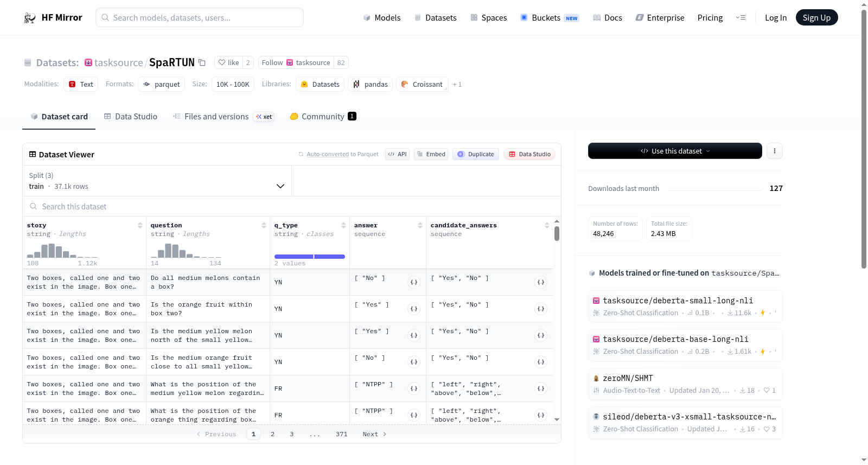Click the like button
This screenshot has height=465, width=868.
coord(228,62)
